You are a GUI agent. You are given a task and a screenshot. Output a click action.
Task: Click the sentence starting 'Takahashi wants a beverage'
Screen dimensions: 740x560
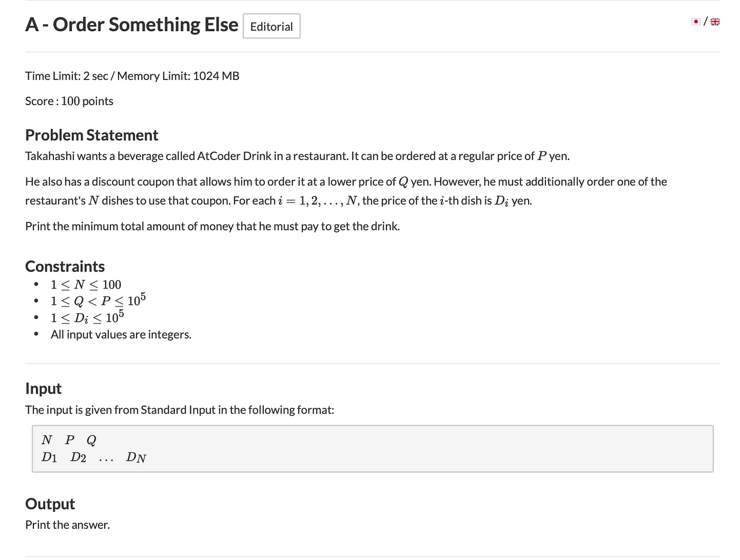(x=298, y=156)
